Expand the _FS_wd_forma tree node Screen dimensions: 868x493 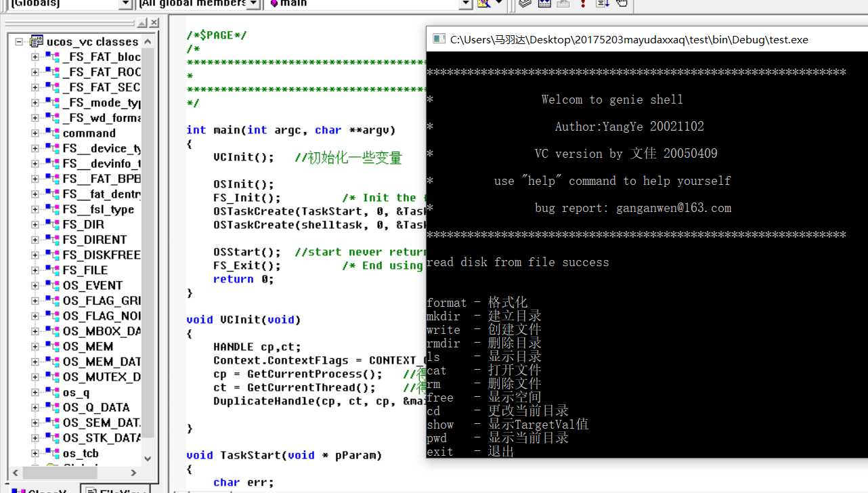pyautogui.click(x=35, y=118)
